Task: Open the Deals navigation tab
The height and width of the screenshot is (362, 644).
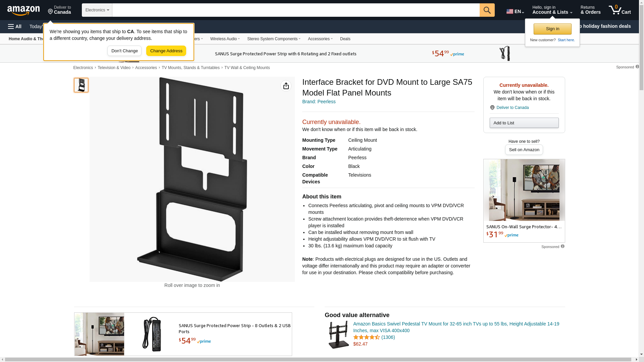Action: (345, 39)
